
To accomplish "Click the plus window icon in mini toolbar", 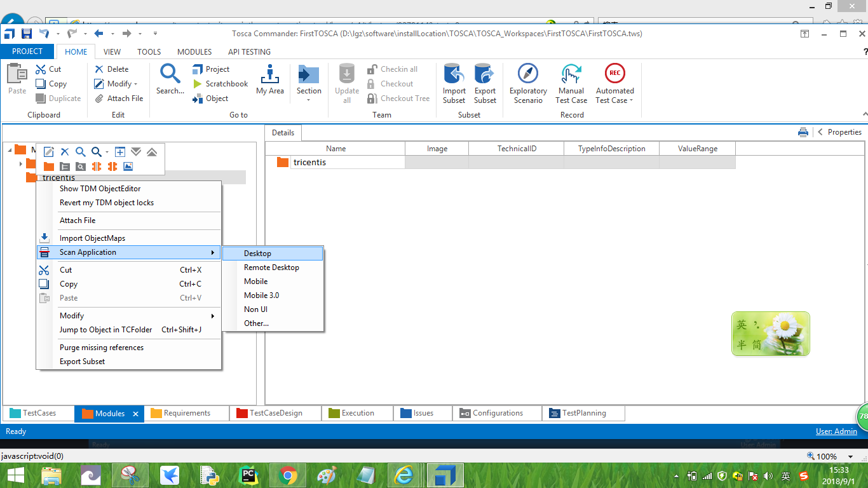I will tap(119, 152).
